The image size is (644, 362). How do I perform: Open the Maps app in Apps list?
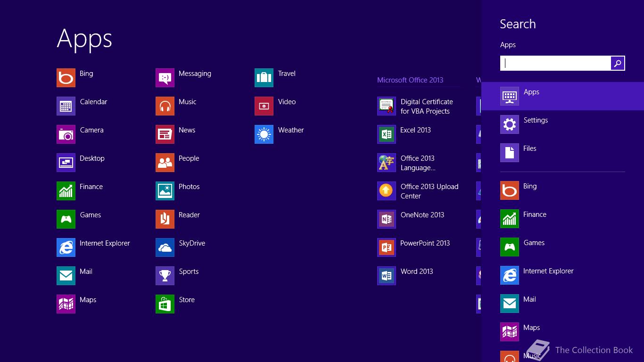click(x=66, y=304)
